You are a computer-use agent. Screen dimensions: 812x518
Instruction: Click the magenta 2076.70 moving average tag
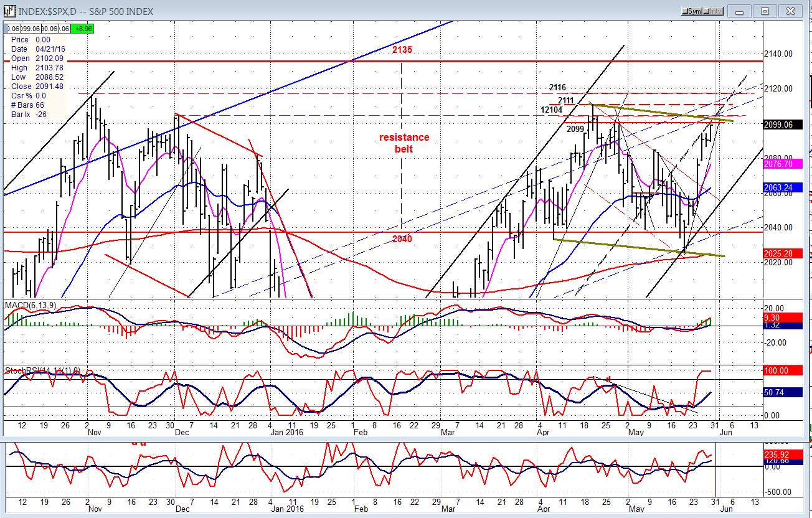pos(783,164)
